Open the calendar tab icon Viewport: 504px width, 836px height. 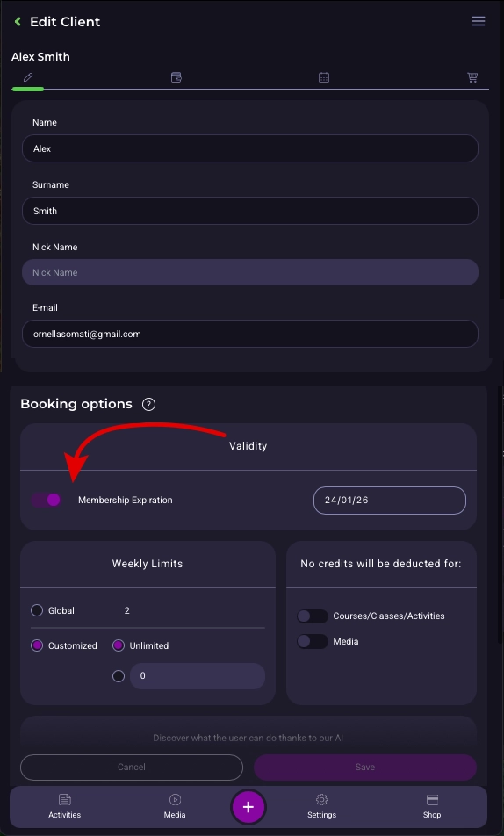click(x=324, y=77)
